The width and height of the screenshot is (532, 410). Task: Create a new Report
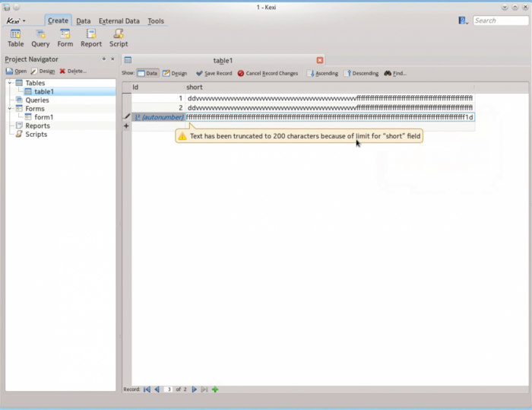click(x=91, y=37)
